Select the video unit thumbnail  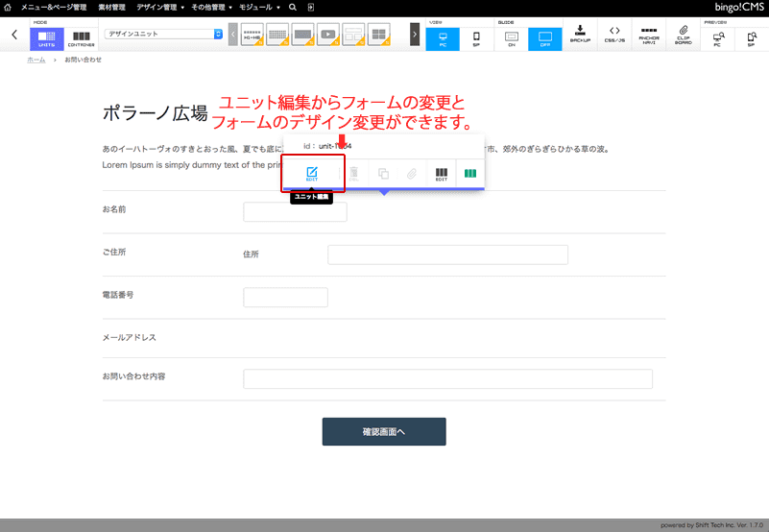[328, 35]
